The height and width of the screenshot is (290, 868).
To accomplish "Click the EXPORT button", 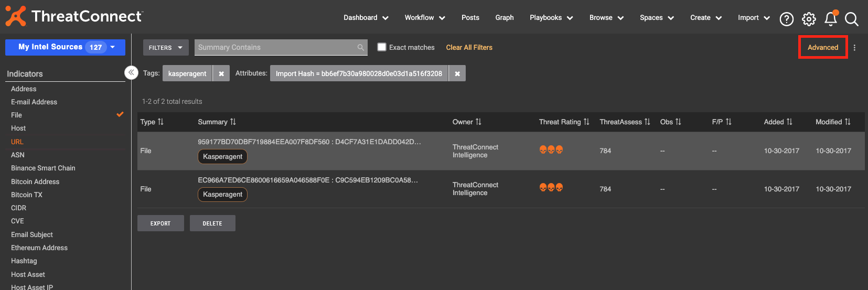I will pos(160,223).
